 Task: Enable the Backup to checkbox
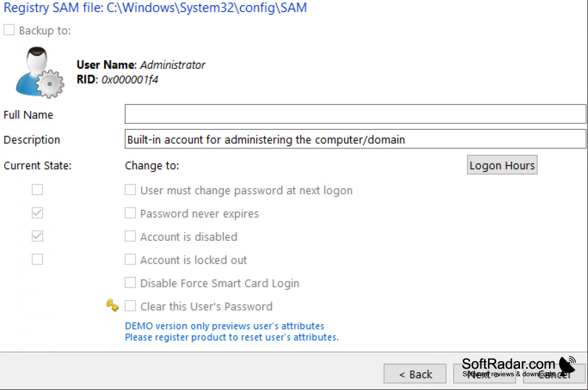[x=9, y=30]
